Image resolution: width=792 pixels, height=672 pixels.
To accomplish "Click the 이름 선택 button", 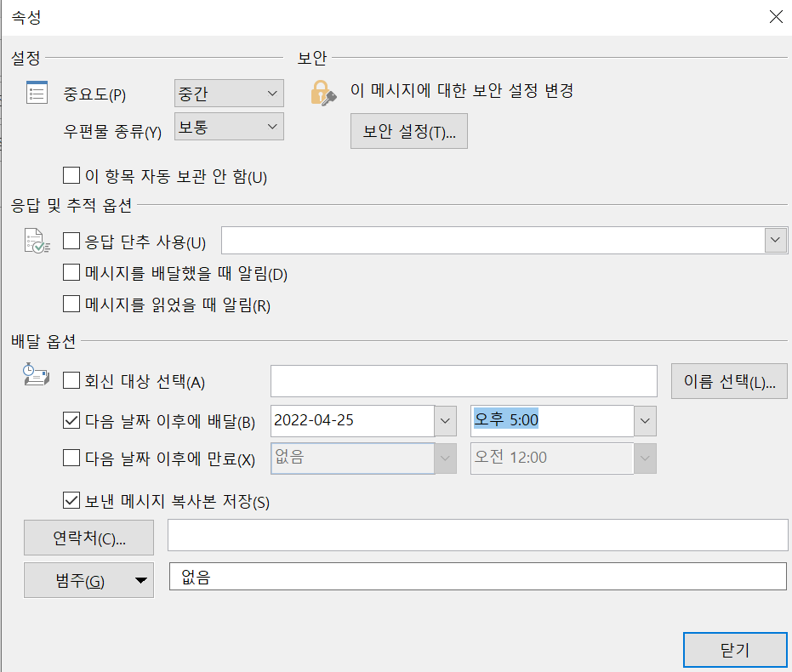I will tap(729, 381).
